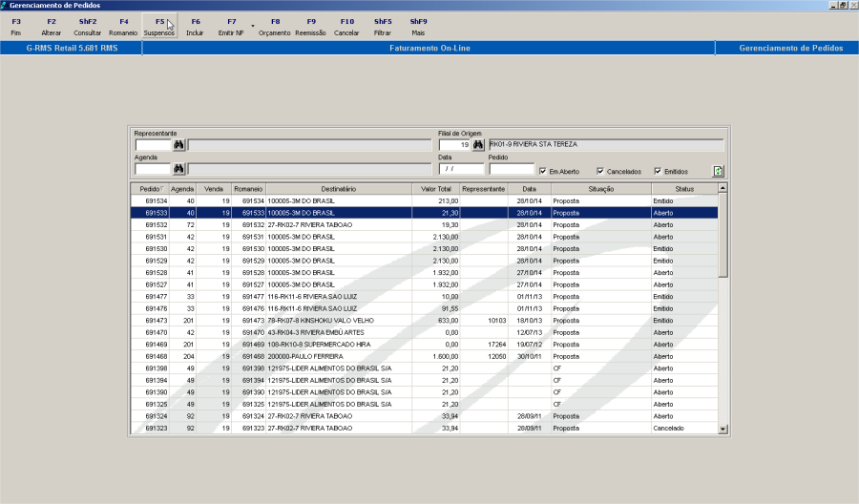The height and width of the screenshot is (504, 859).
Task: Click the ShF5 Filtrar toolbar button
Action: click(x=383, y=27)
